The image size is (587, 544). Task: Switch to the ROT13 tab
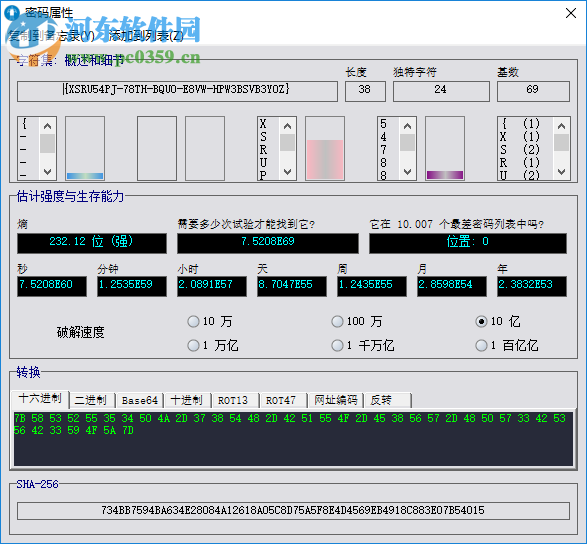(235, 400)
